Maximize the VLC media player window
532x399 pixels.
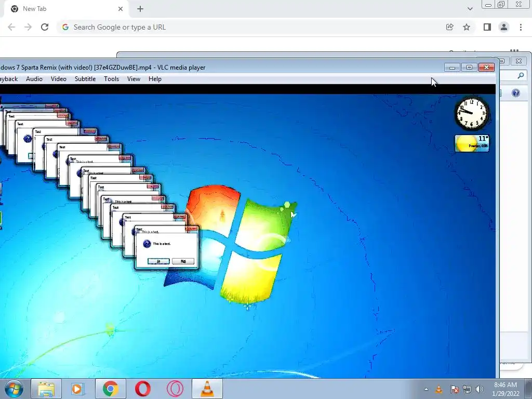tap(469, 67)
